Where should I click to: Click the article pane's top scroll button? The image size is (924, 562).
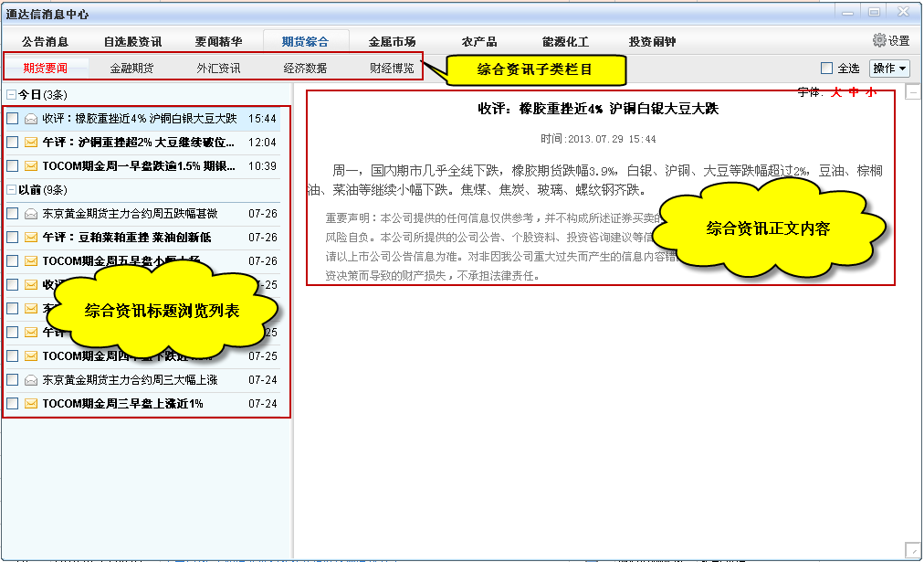[x=912, y=91]
